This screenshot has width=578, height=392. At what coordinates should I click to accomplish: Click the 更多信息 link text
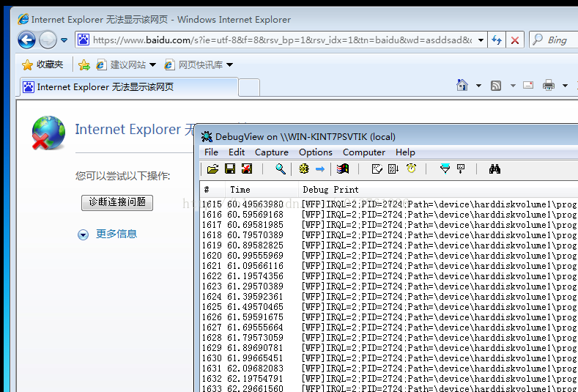click(116, 234)
